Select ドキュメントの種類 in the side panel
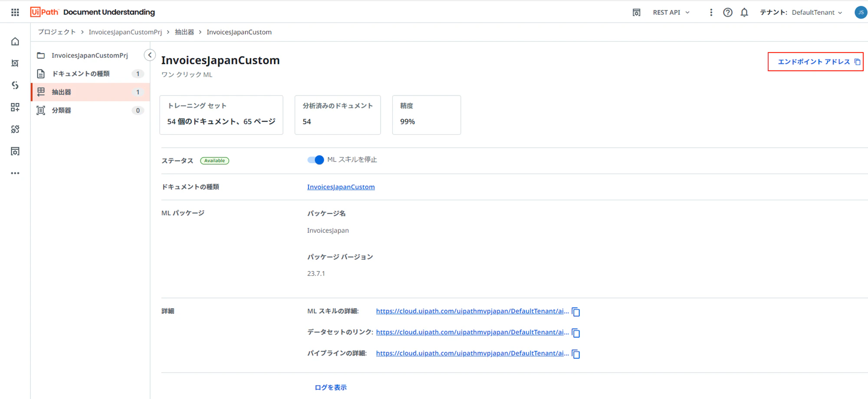The image size is (868, 399). tap(90, 74)
